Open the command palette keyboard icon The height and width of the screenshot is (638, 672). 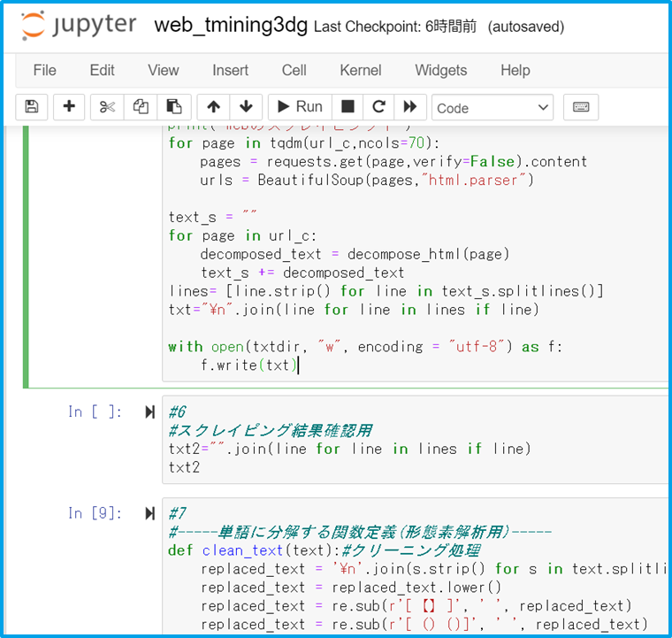click(581, 107)
